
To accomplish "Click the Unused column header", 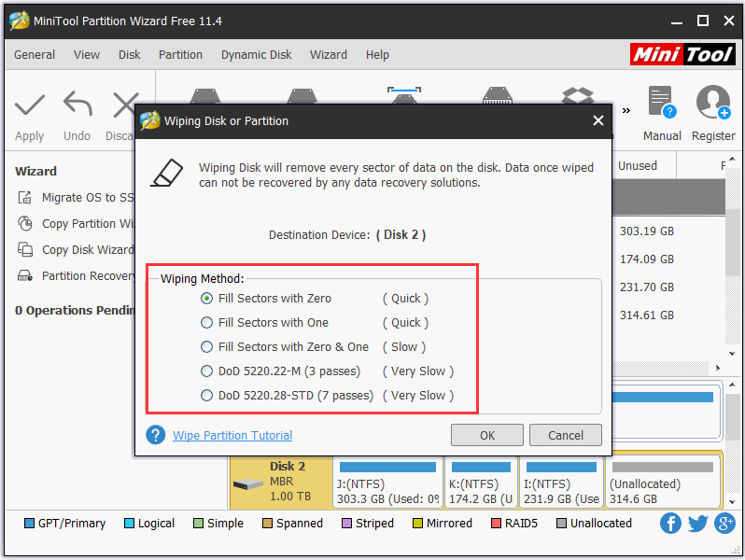I will tap(637, 166).
